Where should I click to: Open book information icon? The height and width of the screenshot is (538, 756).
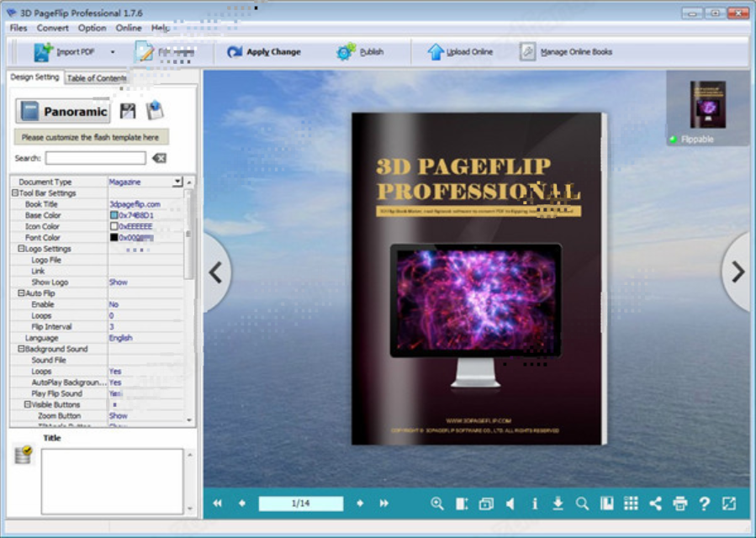coord(535,504)
